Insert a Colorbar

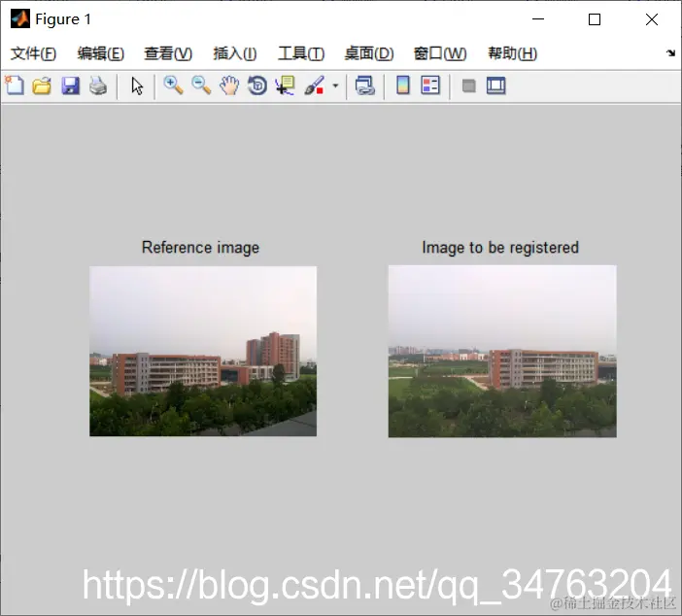(403, 86)
